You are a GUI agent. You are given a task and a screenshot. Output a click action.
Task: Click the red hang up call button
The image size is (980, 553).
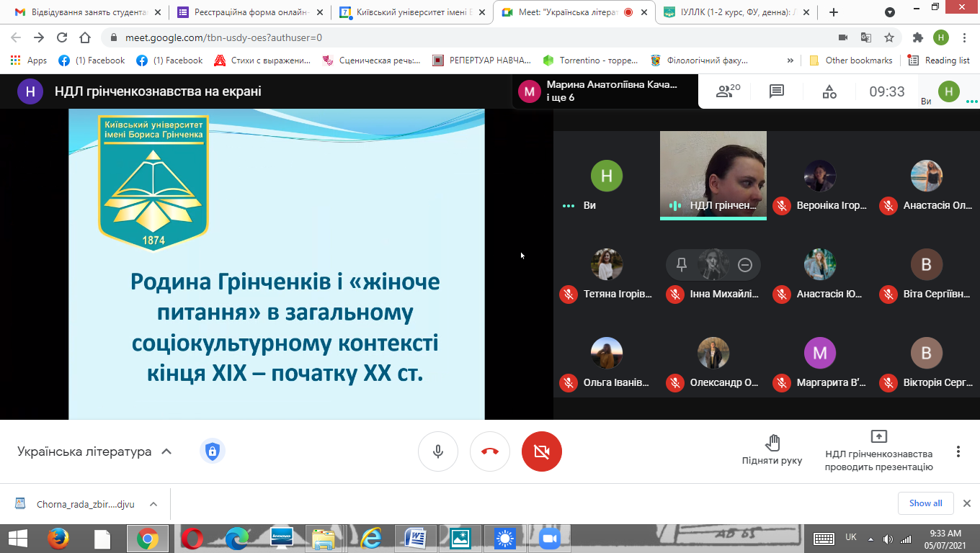490,451
